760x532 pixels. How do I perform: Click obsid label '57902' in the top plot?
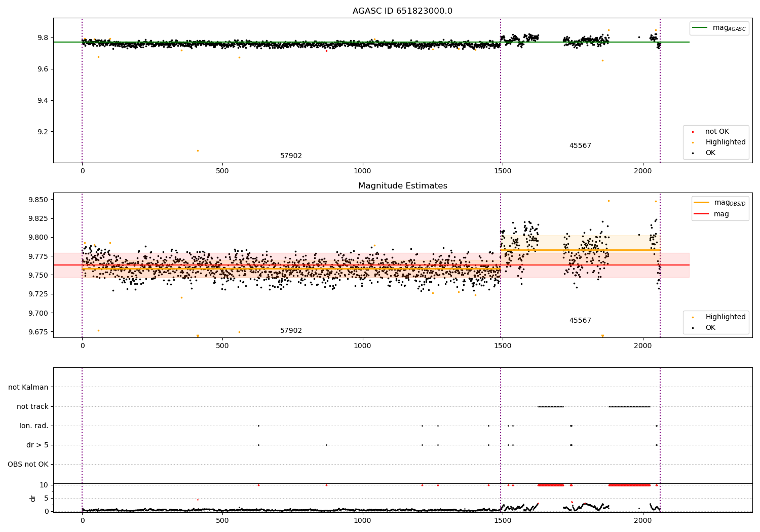click(291, 156)
